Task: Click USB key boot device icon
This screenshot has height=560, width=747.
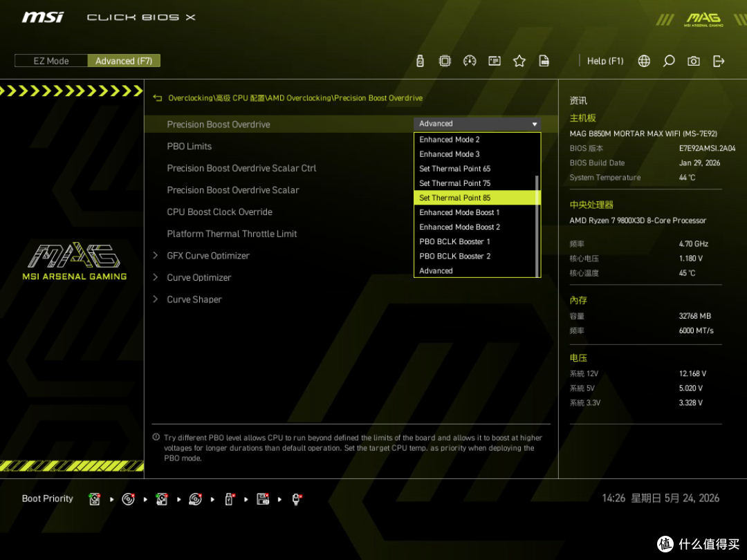Action: point(229,499)
